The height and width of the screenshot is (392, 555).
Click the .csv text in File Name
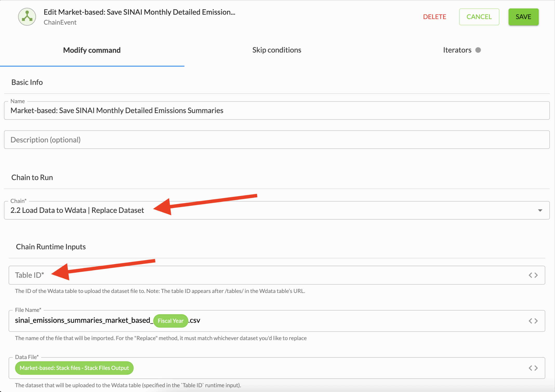195,320
